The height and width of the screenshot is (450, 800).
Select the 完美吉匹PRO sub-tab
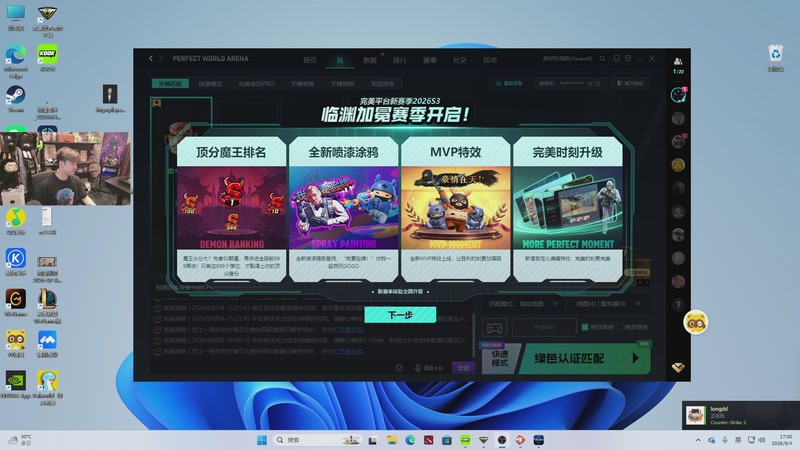tap(256, 84)
